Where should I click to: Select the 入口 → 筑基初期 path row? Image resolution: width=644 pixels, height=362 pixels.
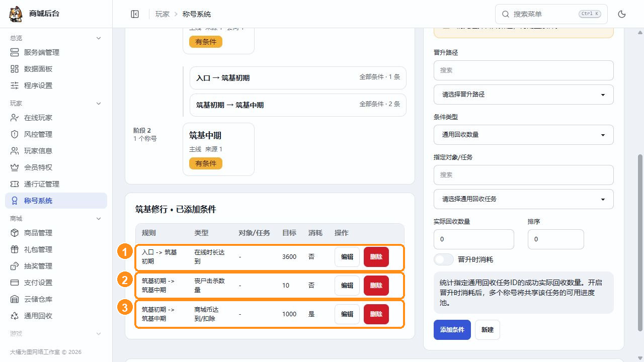298,78
